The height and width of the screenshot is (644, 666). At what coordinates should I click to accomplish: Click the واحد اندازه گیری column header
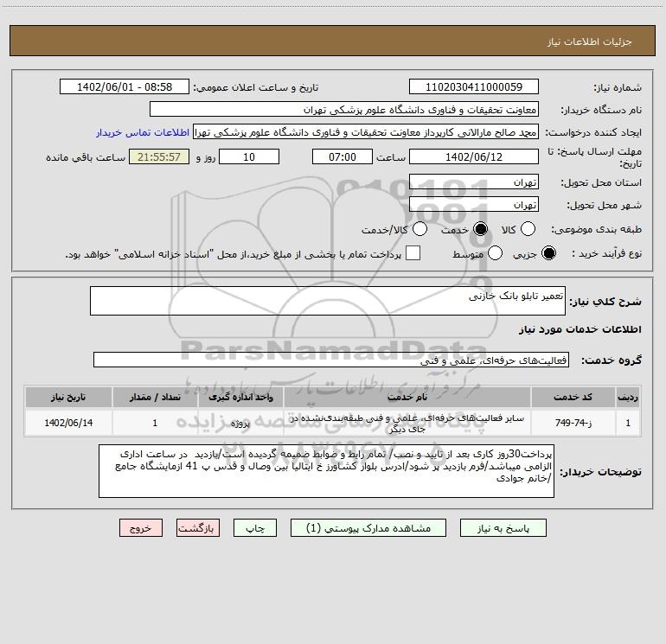[240, 398]
